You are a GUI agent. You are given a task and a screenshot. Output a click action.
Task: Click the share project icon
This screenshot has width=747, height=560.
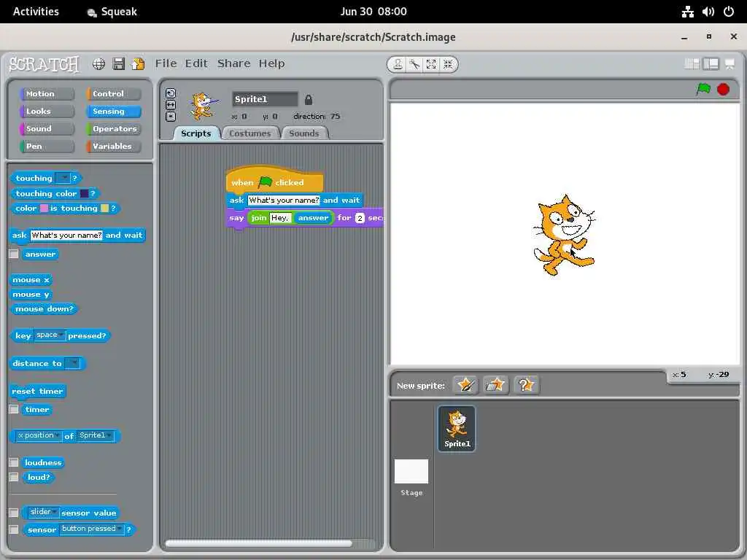tap(138, 64)
